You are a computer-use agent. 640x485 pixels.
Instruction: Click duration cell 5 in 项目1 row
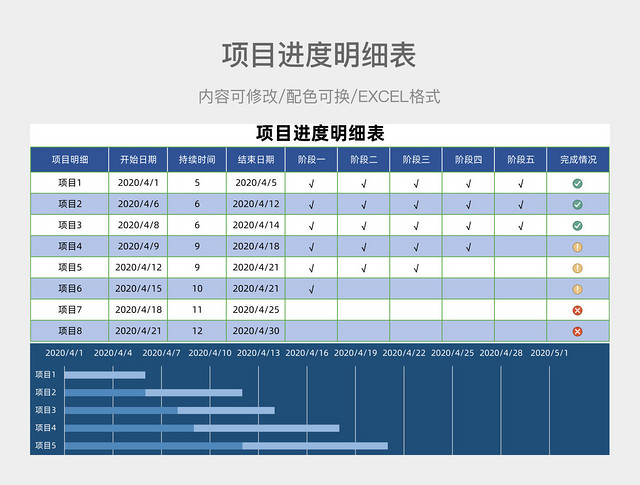(x=197, y=183)
